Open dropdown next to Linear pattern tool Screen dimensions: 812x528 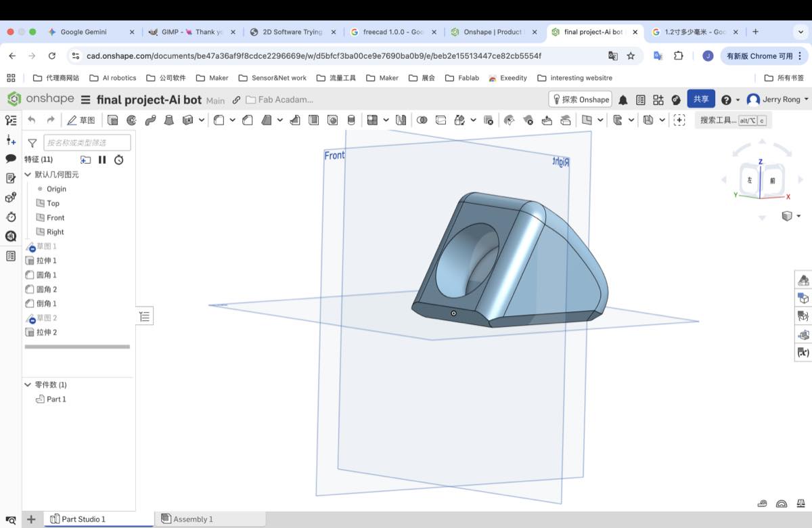click(386, 120)
